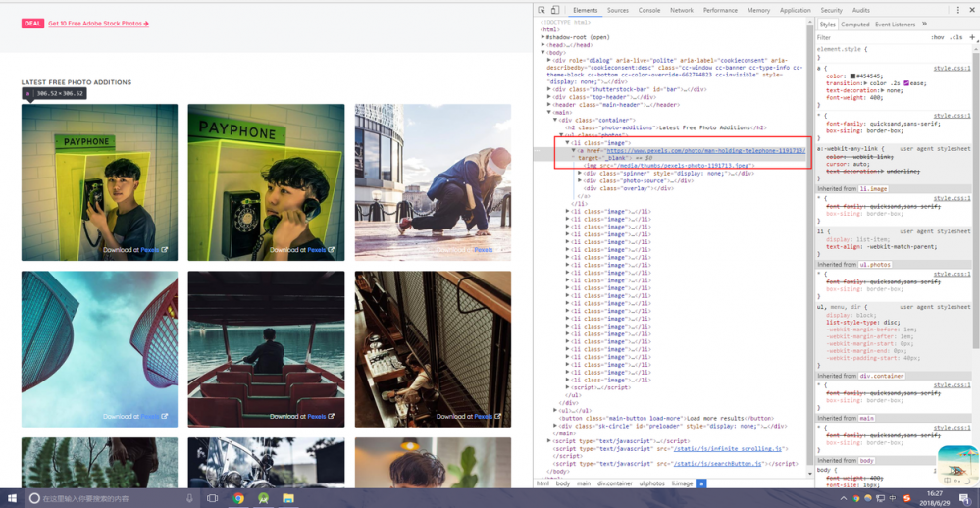Click the red DEAL badge
Image resolution: width=980 pixels, height=508 pixels.
click(x=32, y=24)
